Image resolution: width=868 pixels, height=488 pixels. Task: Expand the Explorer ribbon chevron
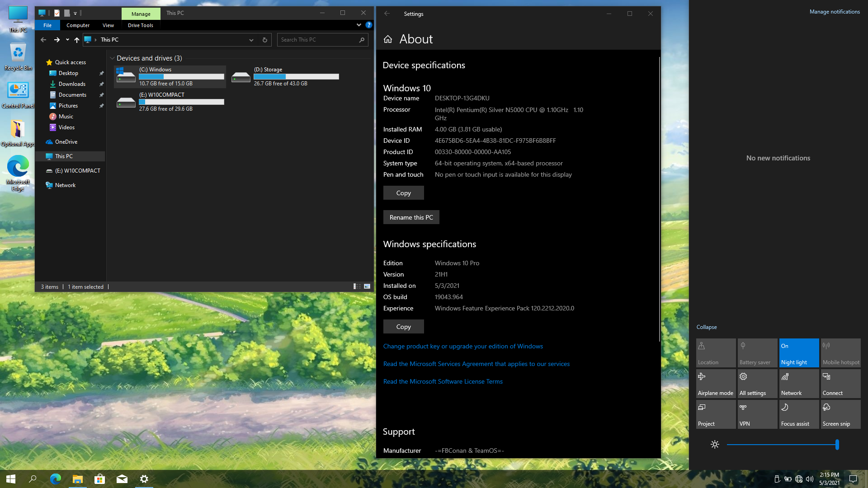pos(359,25)
